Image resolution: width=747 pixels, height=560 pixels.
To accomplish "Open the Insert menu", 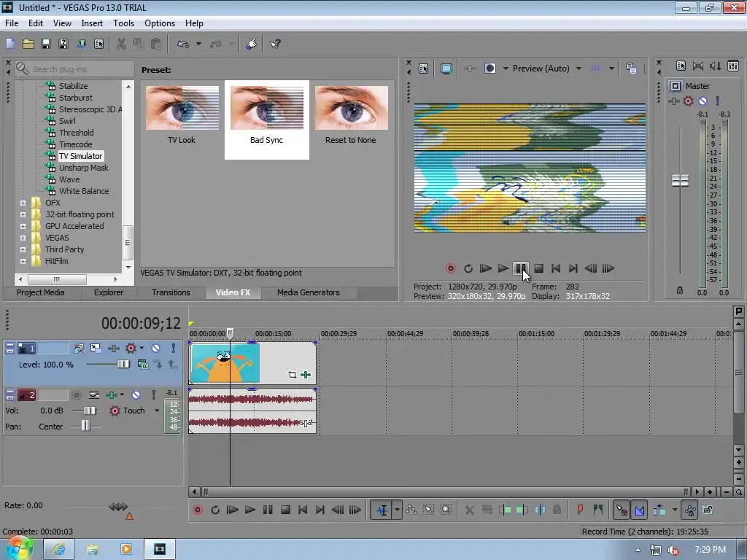I will coord(92,23).
